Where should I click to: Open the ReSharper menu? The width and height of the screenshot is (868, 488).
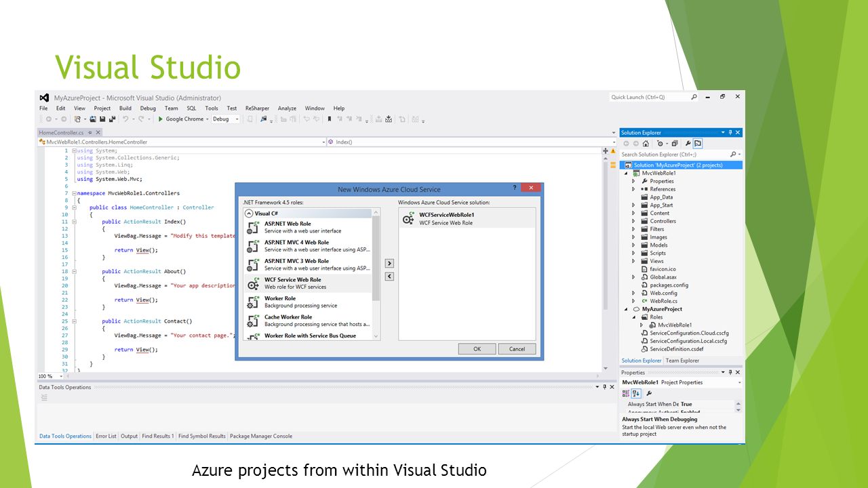tap(257, 108)
